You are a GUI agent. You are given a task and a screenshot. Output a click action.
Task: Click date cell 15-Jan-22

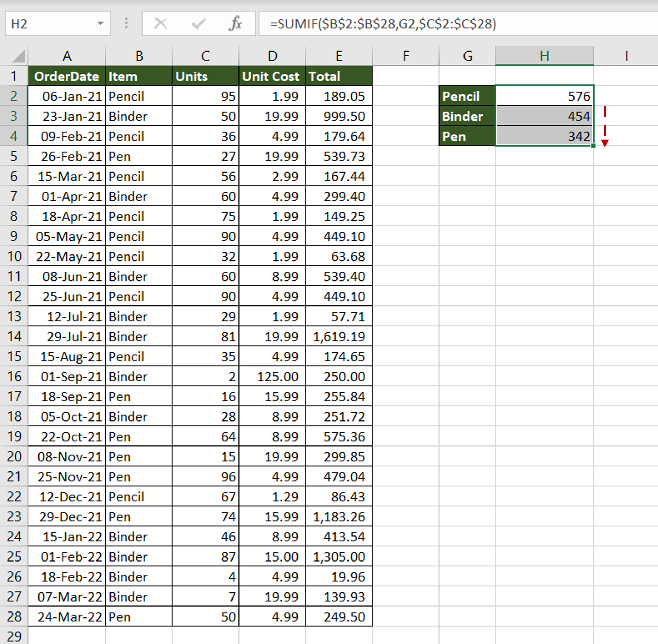67,537
